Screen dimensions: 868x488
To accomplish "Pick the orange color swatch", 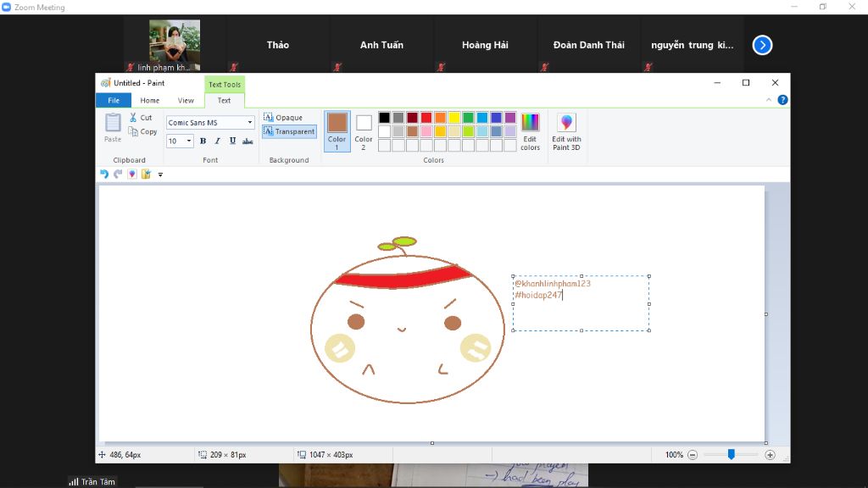I will pos(440,117).
